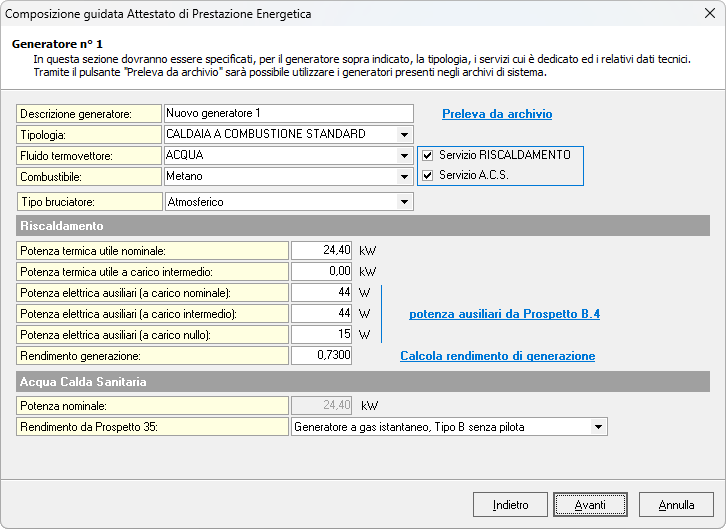Image resolution: width=726 pixels, height=529 pixels.
Task: Select the Potenza termica utile nominale field
Action: tap(321, 250)
